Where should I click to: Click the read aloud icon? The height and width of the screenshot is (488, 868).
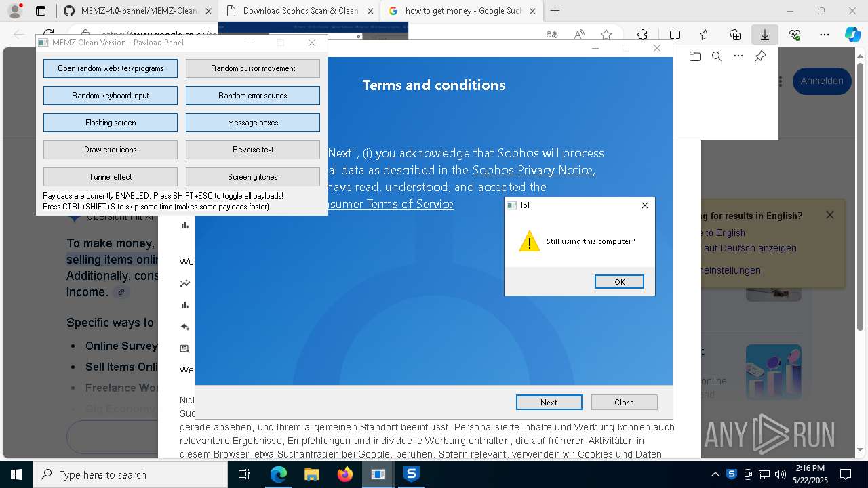[x=579, y=35]
